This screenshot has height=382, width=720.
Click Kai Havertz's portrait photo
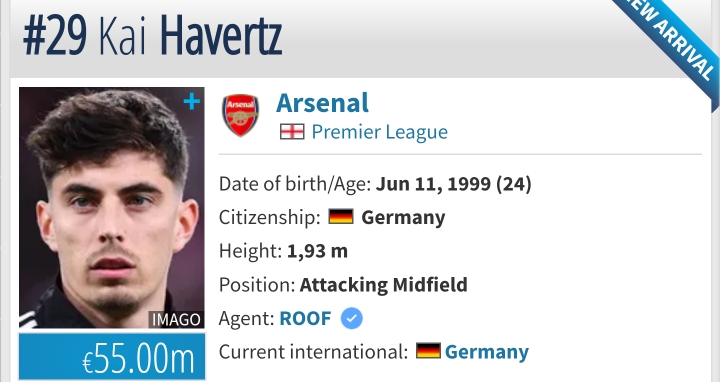tap(112, 208)
